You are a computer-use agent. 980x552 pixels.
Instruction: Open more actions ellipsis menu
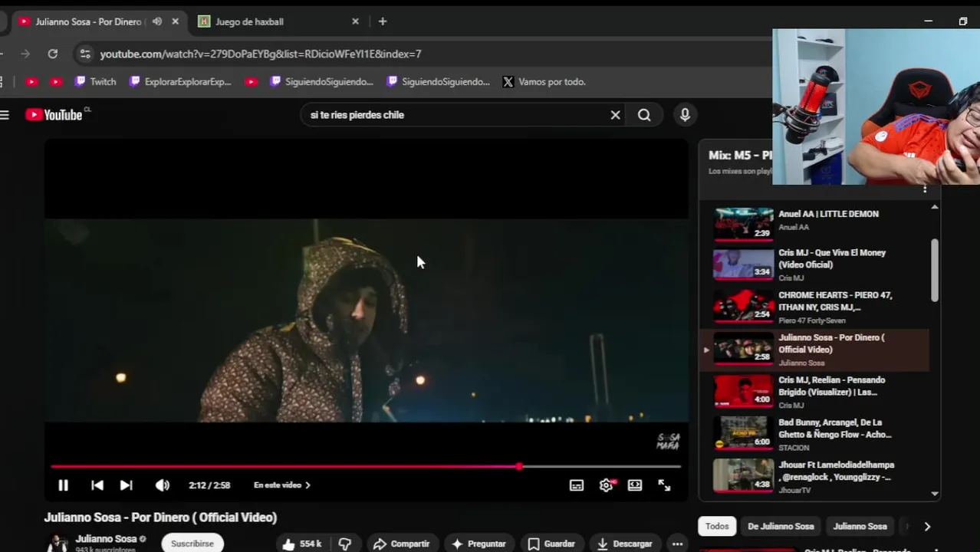coord(677,544)
